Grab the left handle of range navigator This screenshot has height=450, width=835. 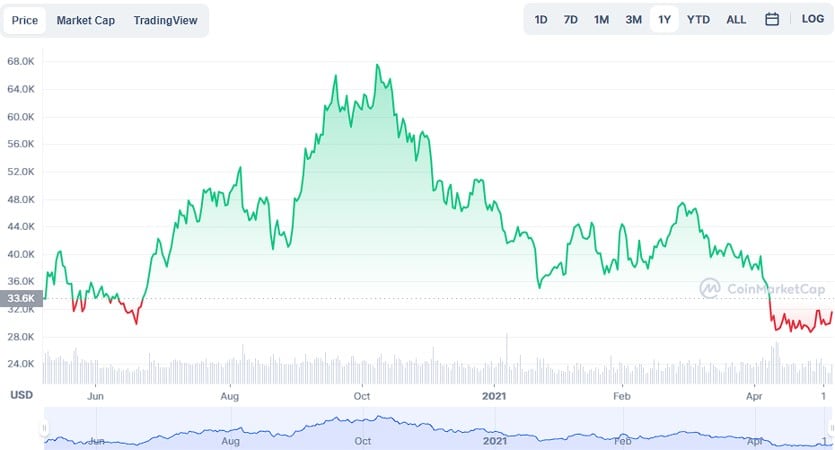click(x=43, y=428)
